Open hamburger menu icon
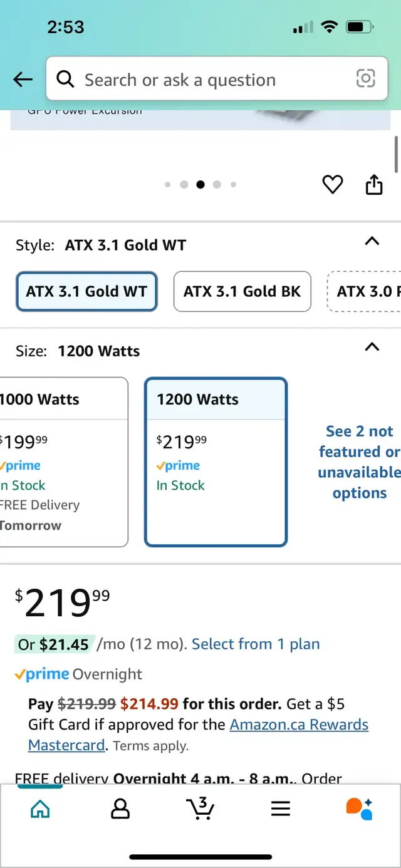The height and width of the screenshot is (868, 401). (281, 809)
